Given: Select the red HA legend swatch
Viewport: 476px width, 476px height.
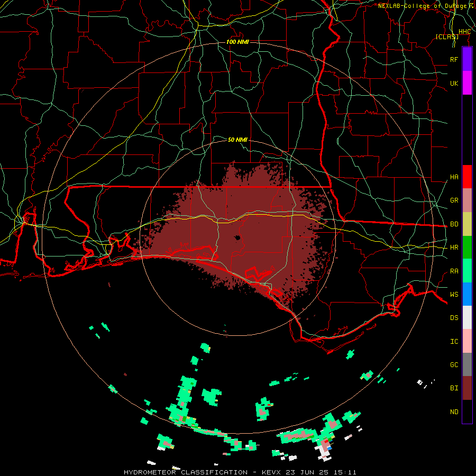Looking at the screenshot, I should coord(467,177).
